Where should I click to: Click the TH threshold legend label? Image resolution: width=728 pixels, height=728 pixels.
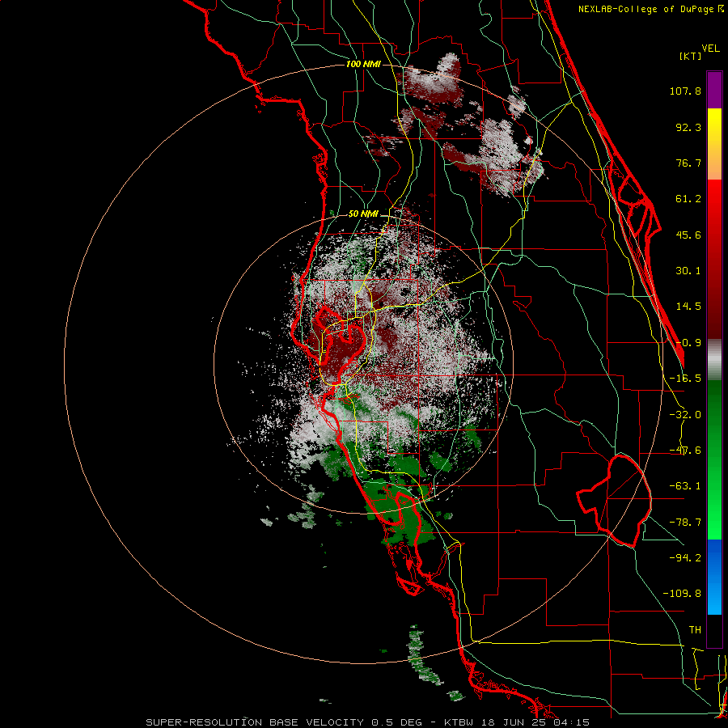(695, 630)
